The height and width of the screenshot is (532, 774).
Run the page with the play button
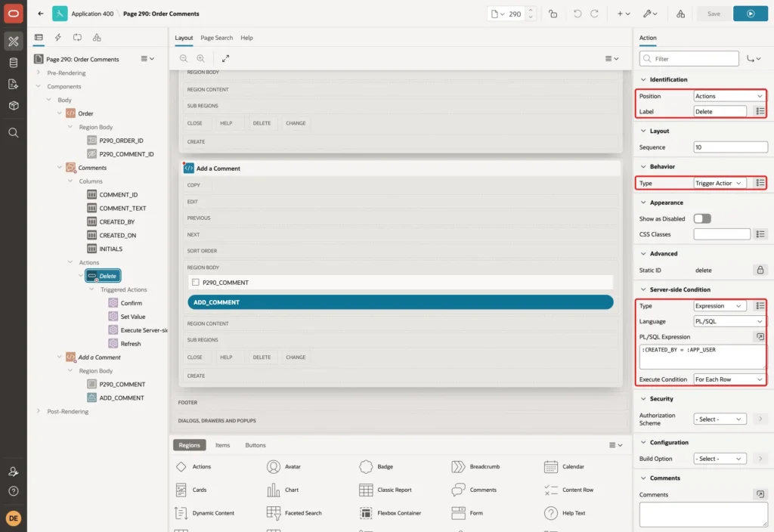750,14
